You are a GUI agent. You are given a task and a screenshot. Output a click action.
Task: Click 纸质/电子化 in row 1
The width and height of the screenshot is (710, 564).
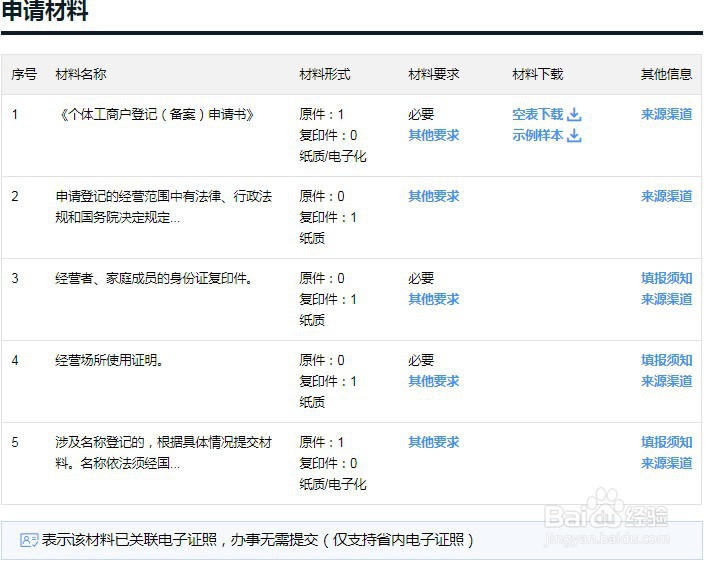[x=333, y=157]
